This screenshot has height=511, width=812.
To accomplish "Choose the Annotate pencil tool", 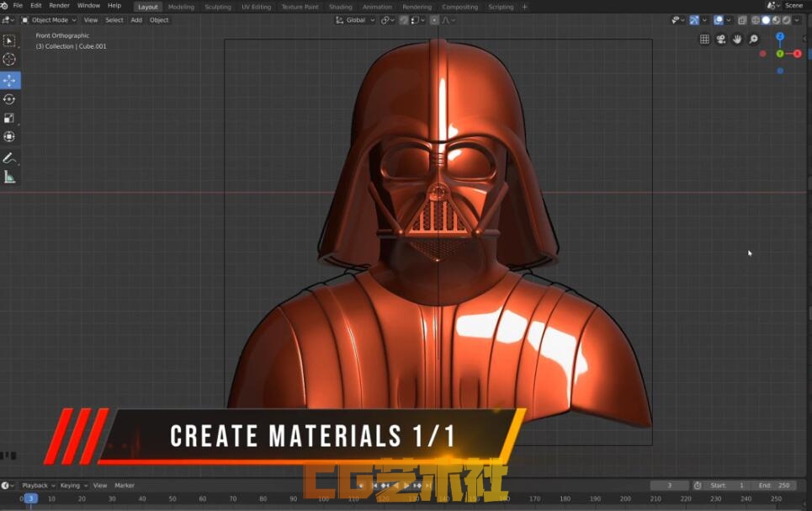I will tap(9, 158).
